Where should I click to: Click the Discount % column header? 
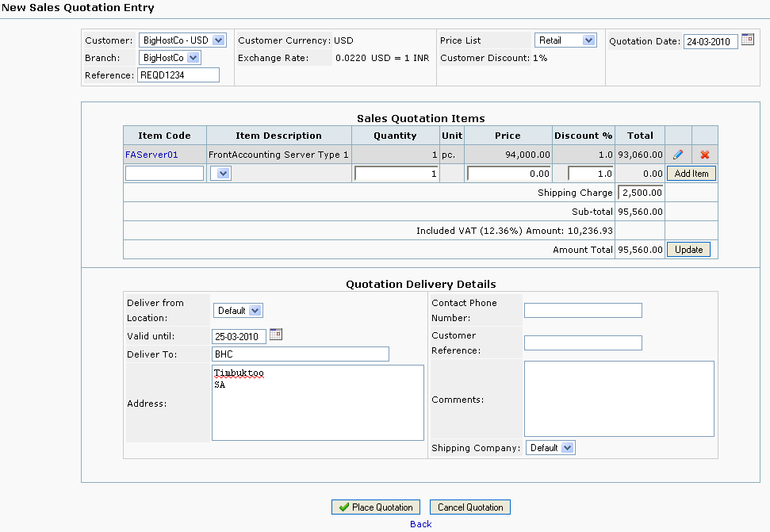(x=584, y=136)
